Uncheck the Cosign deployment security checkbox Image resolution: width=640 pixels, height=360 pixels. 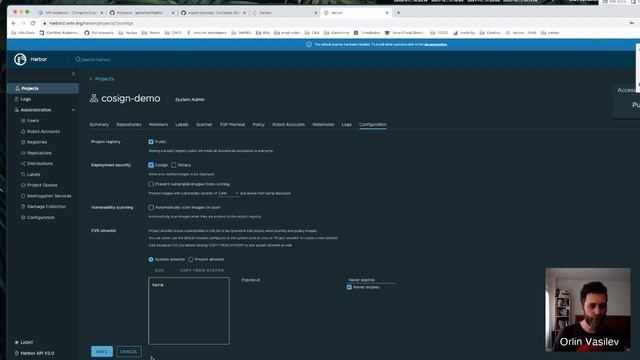click(x=151, y=165)
